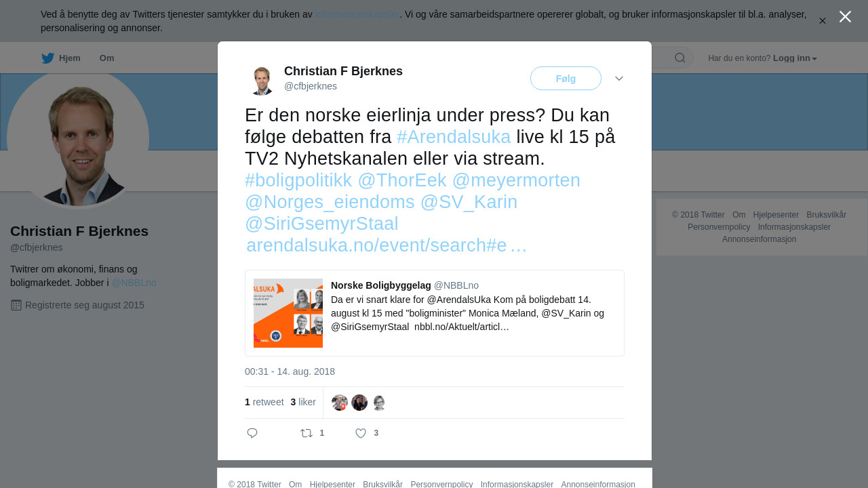Dismiss the cookie notice small X

tap(823, 21)
